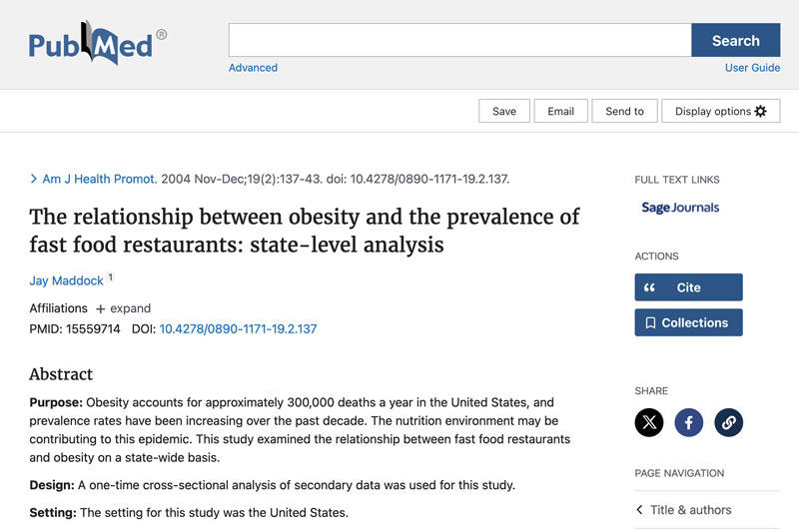Click the bookmark icon on Collections button
Viewport: 799px width, 532px height.
point(650,322)
